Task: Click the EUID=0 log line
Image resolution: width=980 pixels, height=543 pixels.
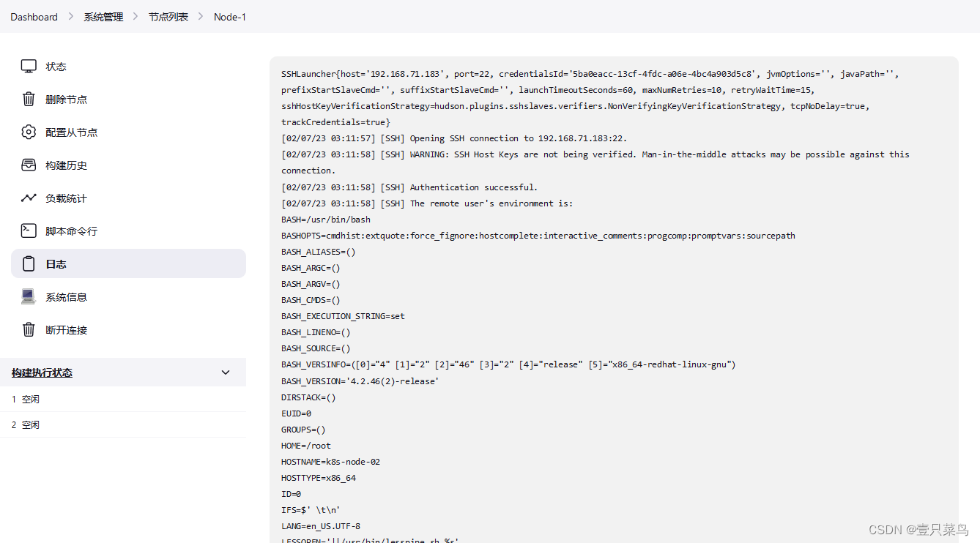Action: click(x=296, y=413)
